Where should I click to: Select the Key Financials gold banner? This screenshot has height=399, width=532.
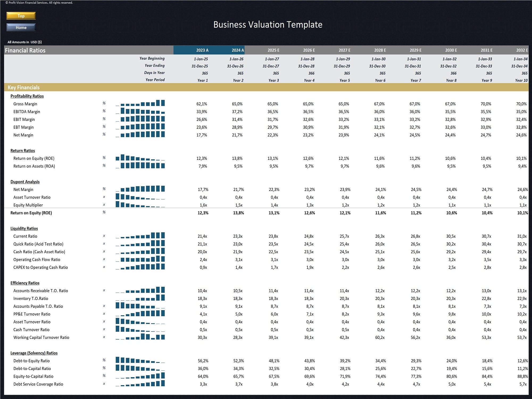(23, 88)
